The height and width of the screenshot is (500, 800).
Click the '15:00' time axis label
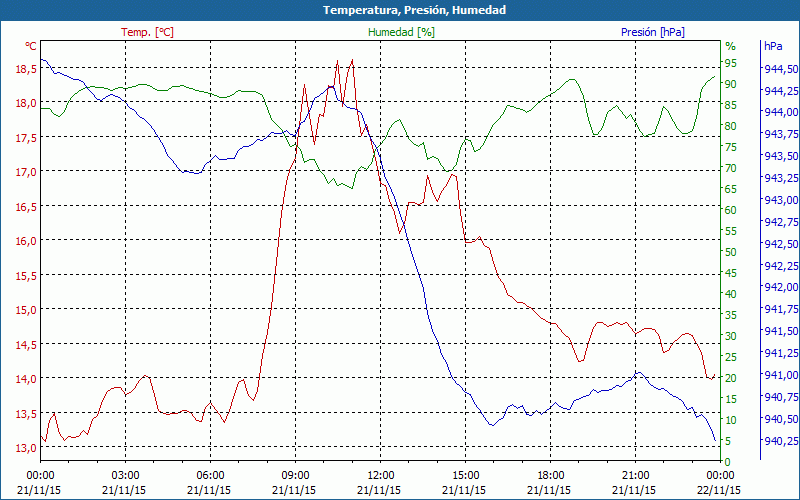coord(465,476)
